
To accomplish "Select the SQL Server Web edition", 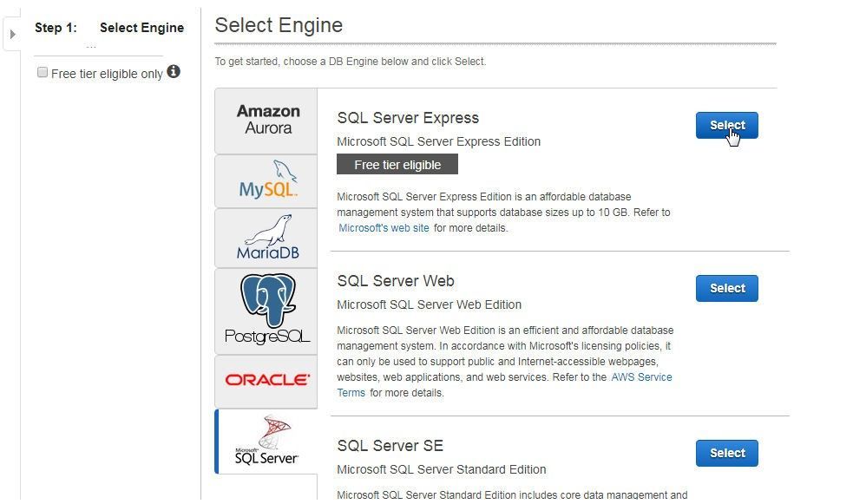I will point(727,288).
